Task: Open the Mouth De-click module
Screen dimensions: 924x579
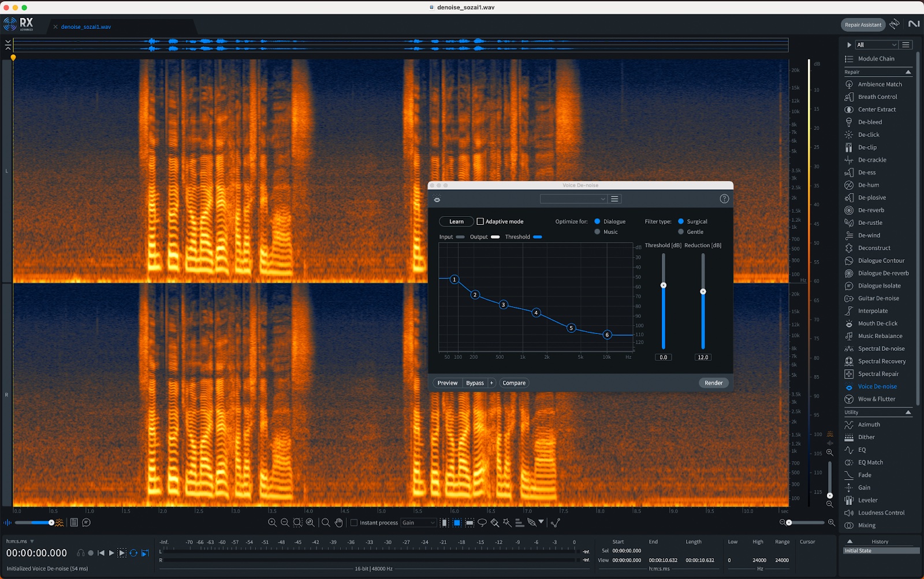Action: tap(878, 324)
